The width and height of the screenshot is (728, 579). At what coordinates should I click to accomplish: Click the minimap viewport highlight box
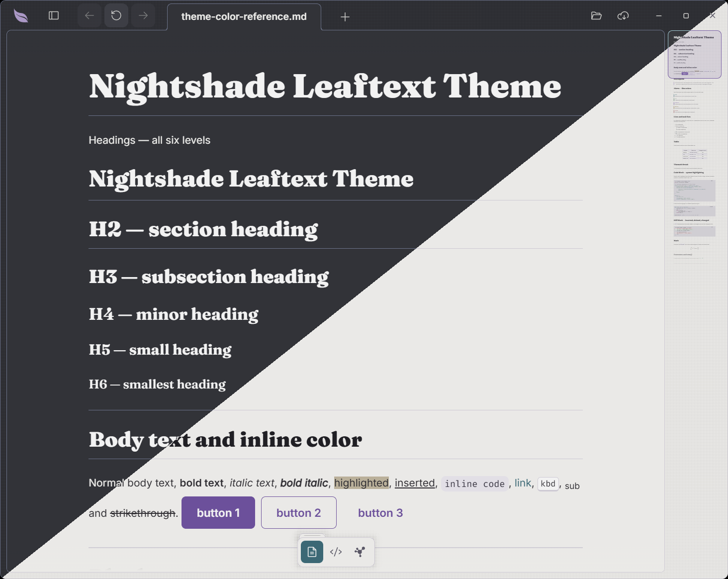tap(694, 55)
